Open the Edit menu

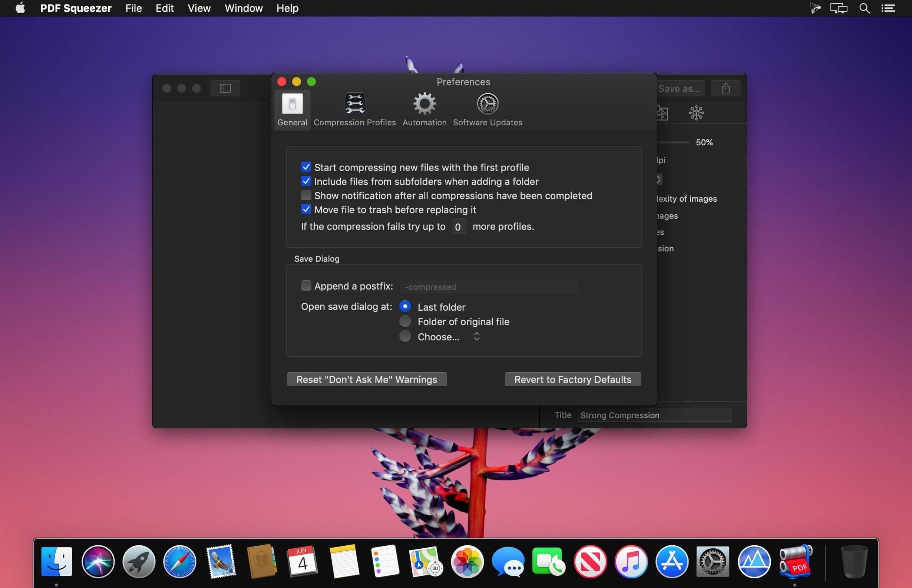(x=164, y=8)
